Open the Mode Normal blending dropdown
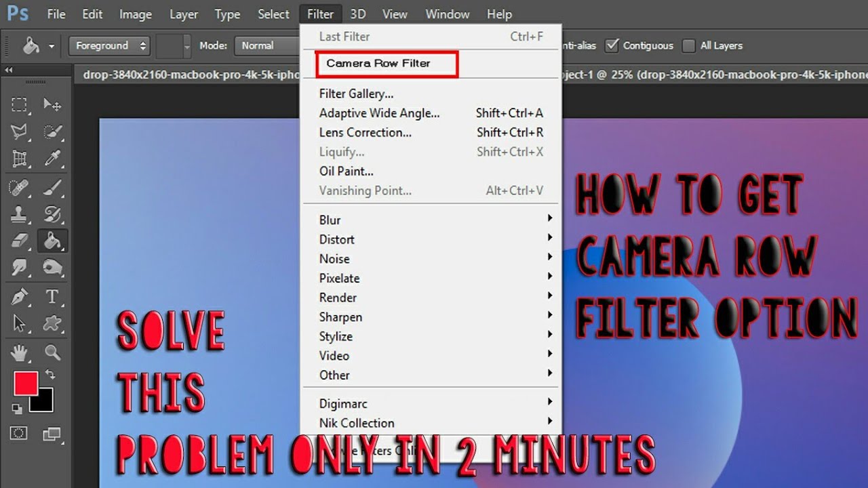Viewport: 868px width, 488px height. point(268,45)
